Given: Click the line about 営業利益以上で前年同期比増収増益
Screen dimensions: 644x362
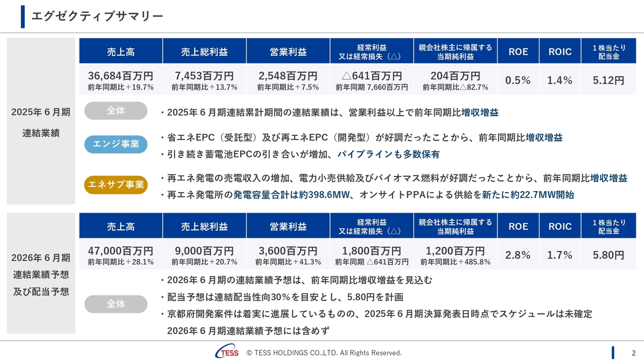Looking at the screenshot, I should click(x=329, y=113).
